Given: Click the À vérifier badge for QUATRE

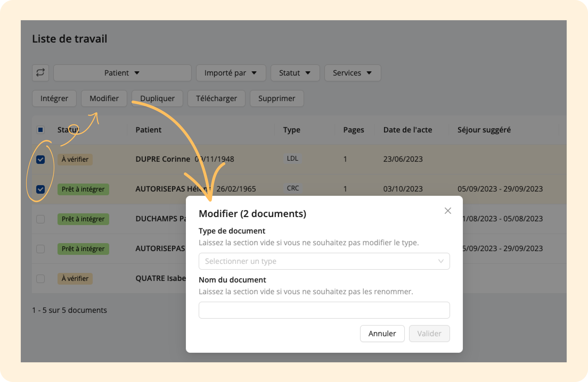Looking at the screenshot, I should coord(75,279).
